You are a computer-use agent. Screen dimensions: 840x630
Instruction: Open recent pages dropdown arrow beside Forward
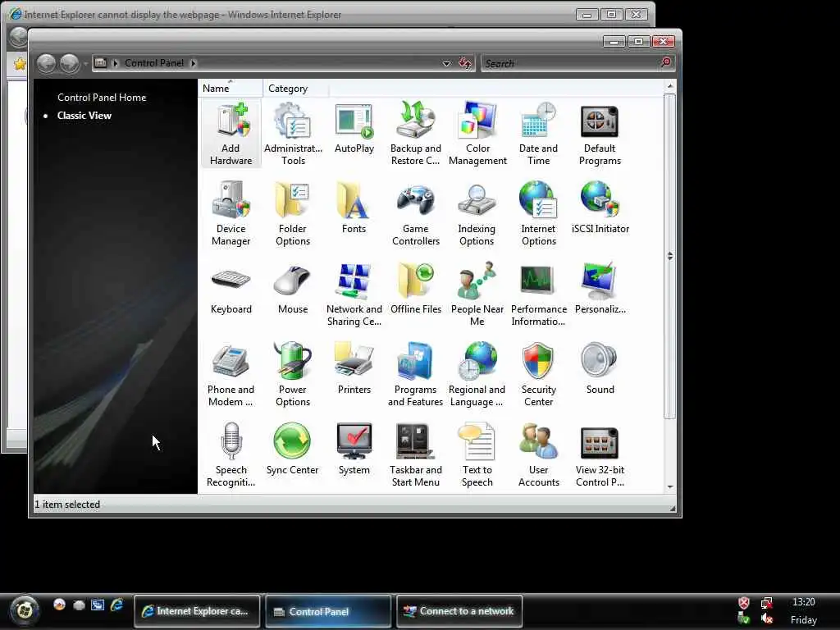coord(85,64)
